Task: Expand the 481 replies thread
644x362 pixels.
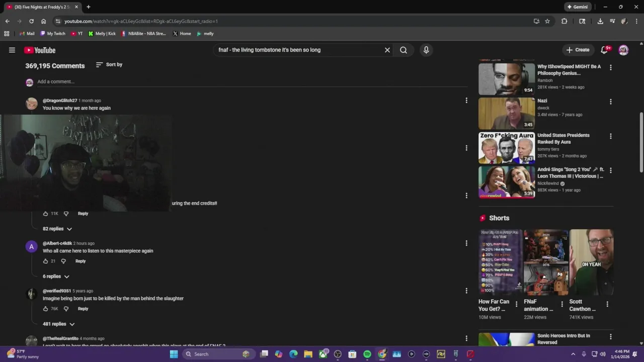Action: pyautogui.click(x=58, y=324)
